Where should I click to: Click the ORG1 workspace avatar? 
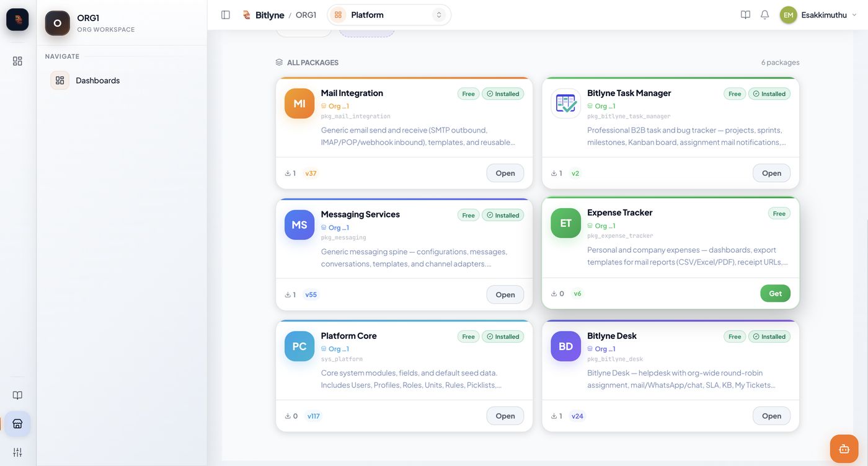pyautogui.click(x=58, y=23)
